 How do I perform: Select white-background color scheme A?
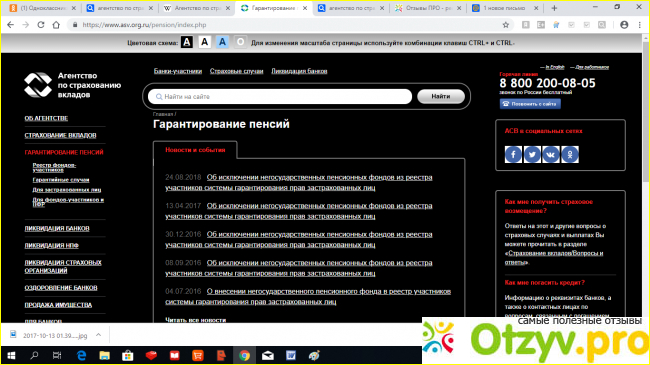pos(204,42)
